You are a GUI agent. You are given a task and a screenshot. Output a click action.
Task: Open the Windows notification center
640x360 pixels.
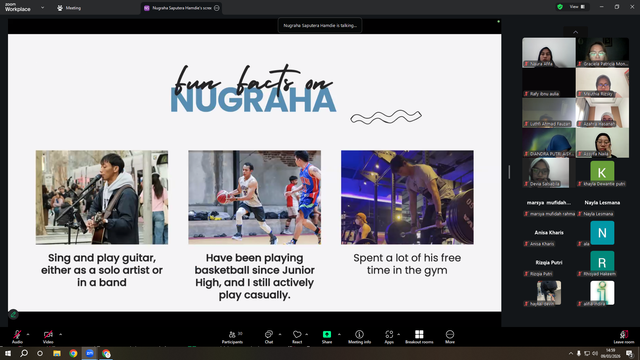[630, 353]
